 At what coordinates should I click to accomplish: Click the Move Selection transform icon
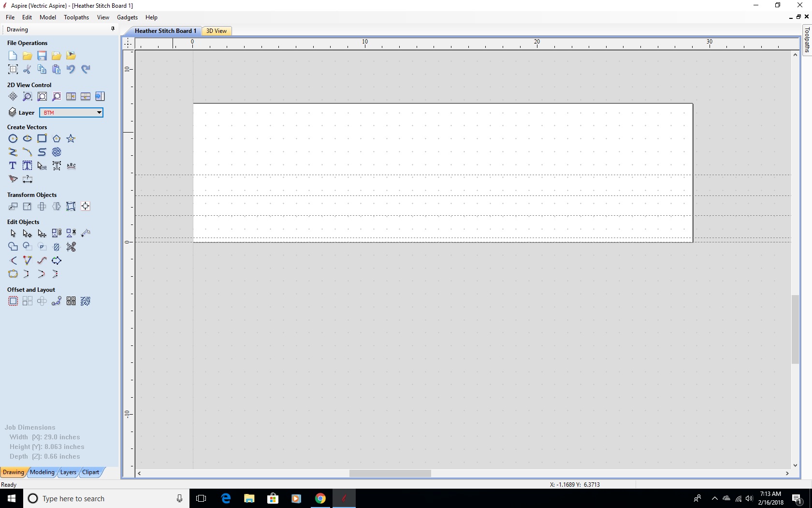(13, 207)
